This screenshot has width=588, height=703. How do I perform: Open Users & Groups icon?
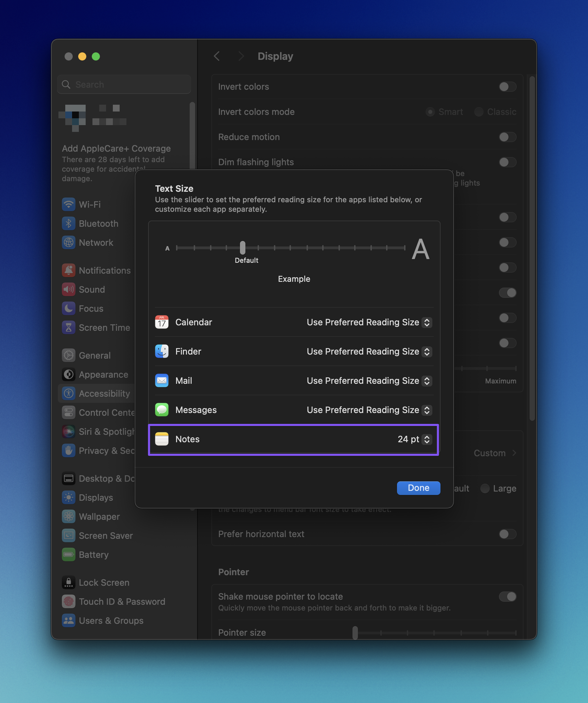point(69,620)
